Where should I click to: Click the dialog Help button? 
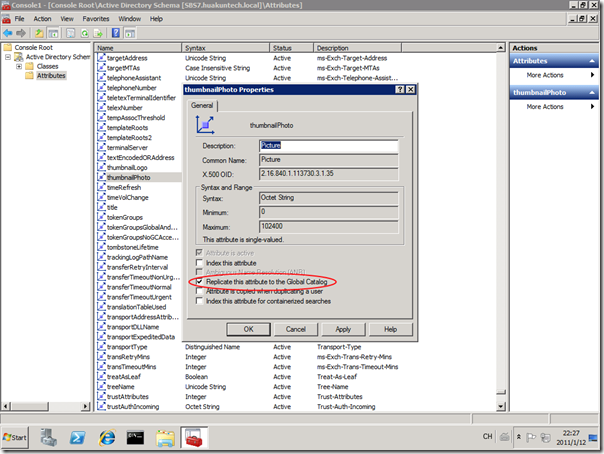(x=390, y=329)
